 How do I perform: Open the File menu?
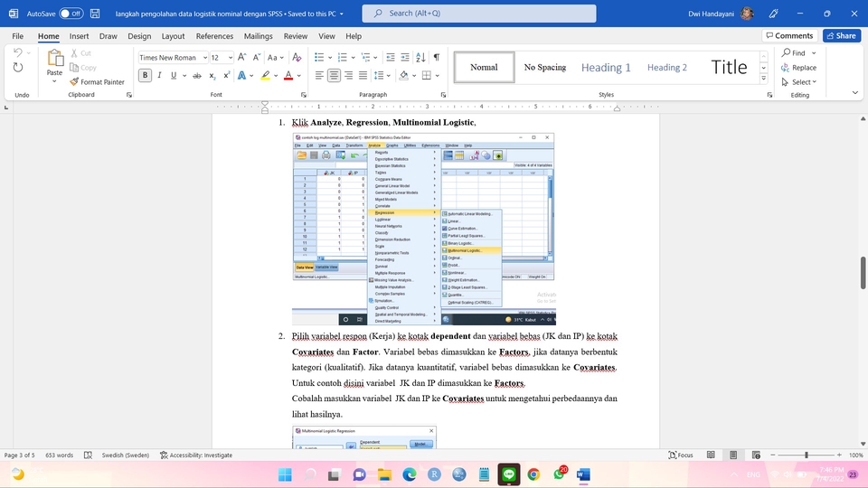click(18, 36)
